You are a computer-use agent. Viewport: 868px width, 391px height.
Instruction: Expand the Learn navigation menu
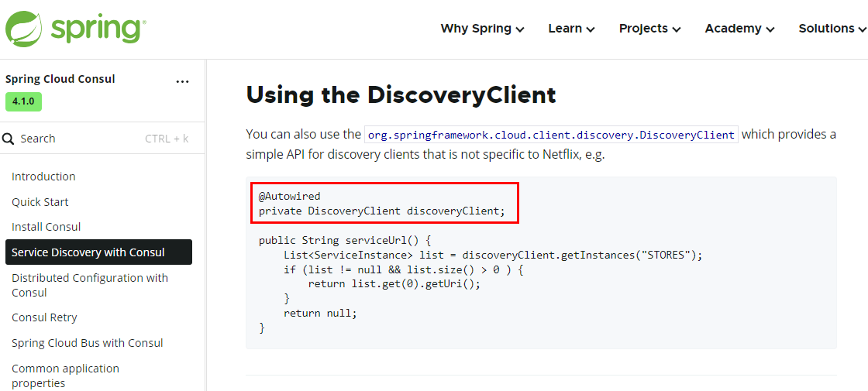[x=571, y=29]
